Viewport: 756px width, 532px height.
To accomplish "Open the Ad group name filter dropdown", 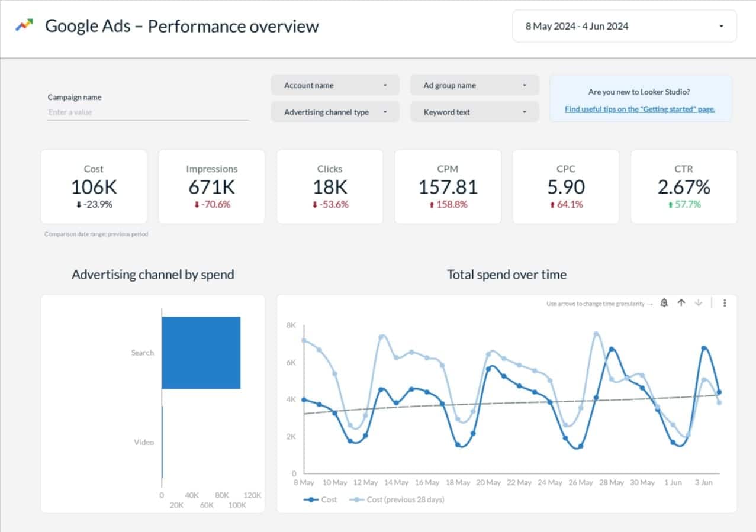I will click(x=474, y=85).
